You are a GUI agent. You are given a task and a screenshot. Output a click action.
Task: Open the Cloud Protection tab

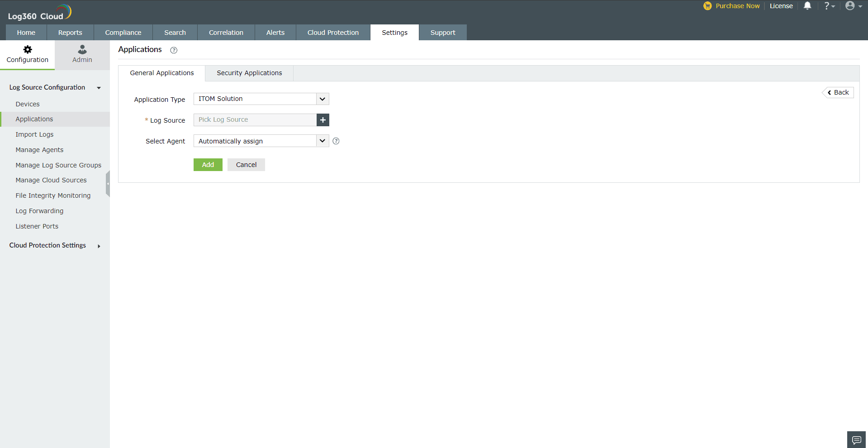point(333,33)
